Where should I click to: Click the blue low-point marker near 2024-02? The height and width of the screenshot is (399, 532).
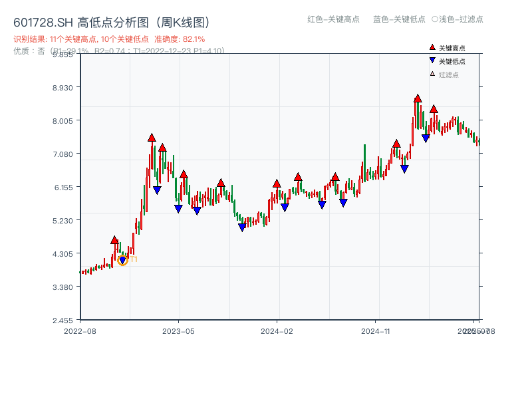[286, 207]
